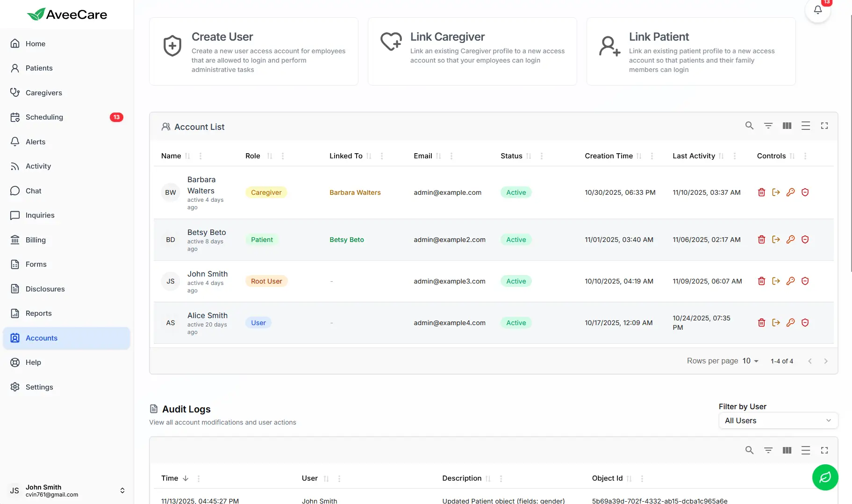Expand Filter by User All Users dropdown

[778, 420]
